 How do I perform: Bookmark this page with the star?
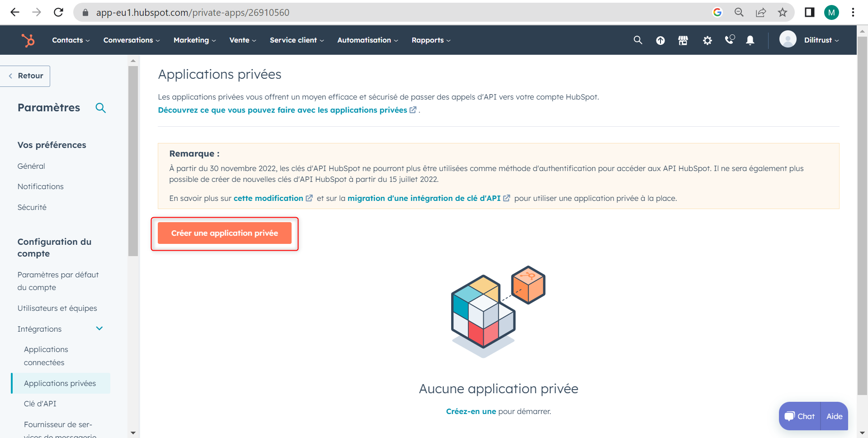[783, 12]
